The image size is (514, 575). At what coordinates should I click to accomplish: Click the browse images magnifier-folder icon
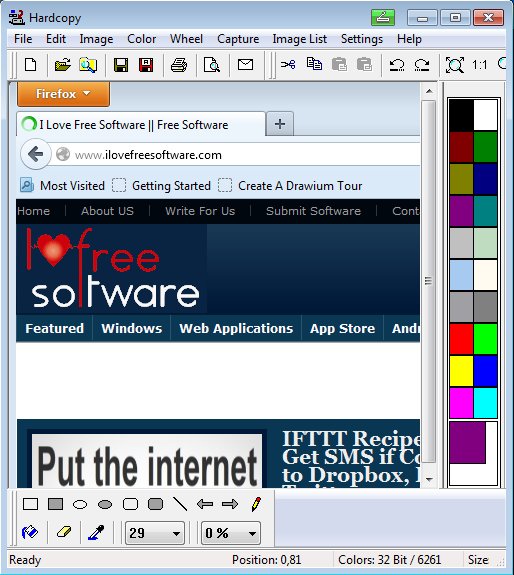tap(88, 65)
